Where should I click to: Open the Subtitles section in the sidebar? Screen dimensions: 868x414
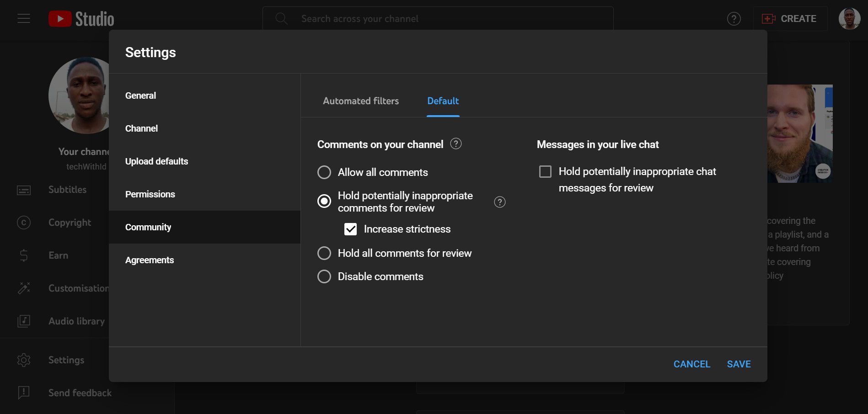[x=23, y=190]
